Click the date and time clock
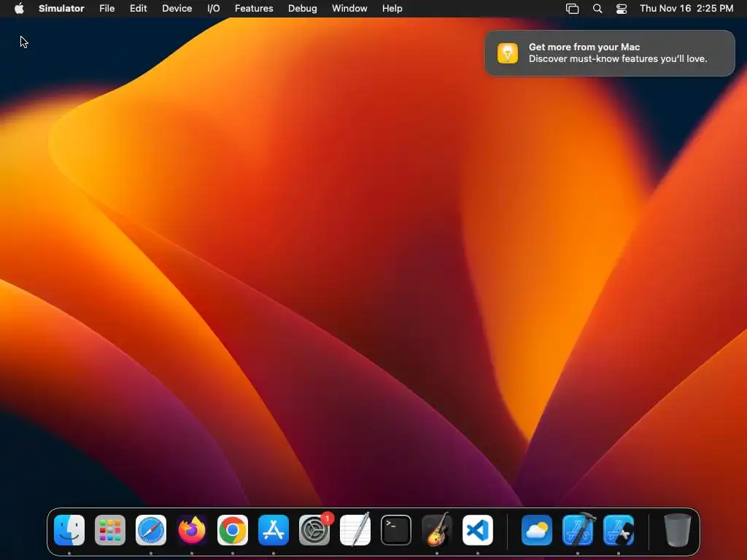This screenshot has width=747, height=560. click(686, 9)
